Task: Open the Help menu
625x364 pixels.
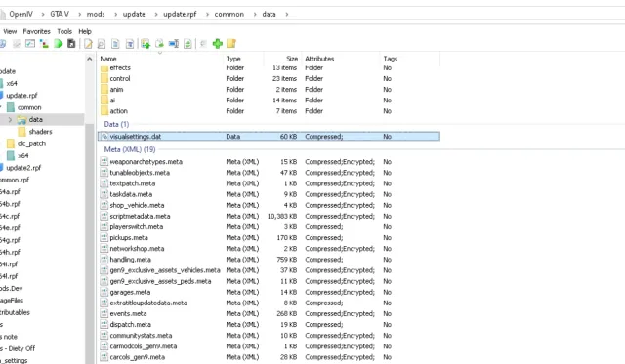Action: pyautogui.click(x=85, y=31)
